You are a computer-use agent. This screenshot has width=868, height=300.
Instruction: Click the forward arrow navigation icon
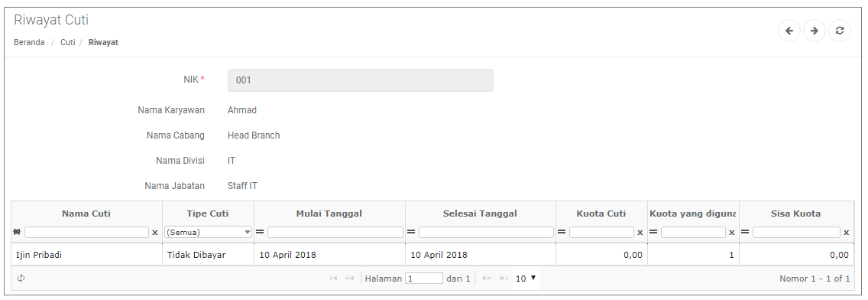point(815,31)
